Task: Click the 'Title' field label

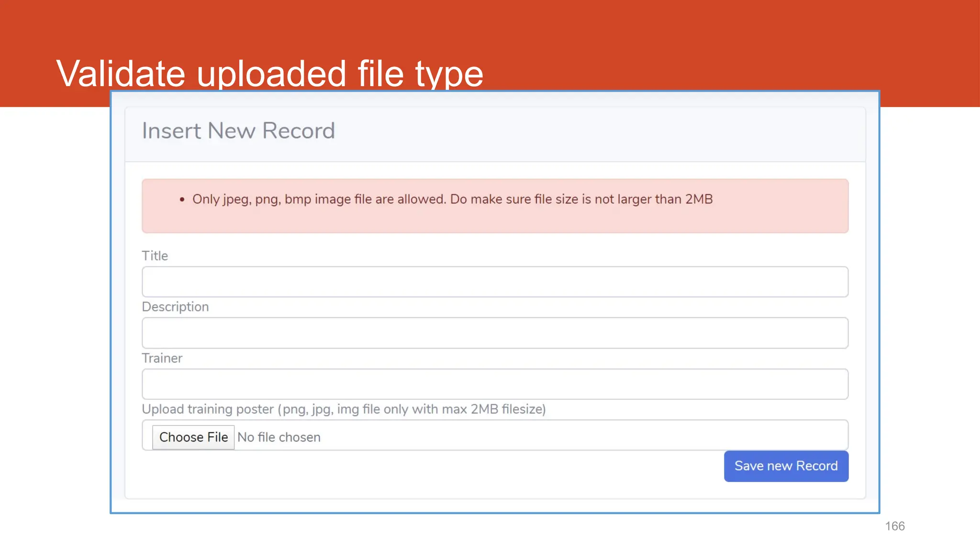Action: coord(155,256)
